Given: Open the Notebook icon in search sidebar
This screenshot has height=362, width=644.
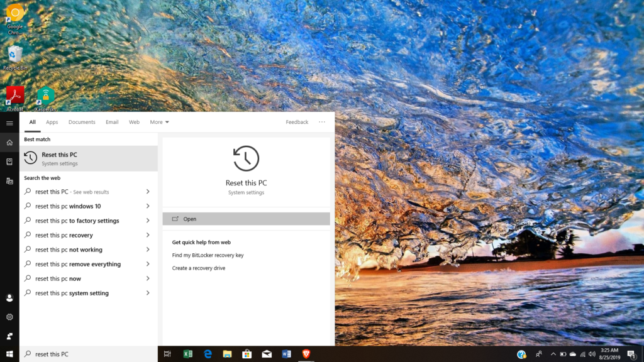Looking at the screenshot, I should pos(9,162).
